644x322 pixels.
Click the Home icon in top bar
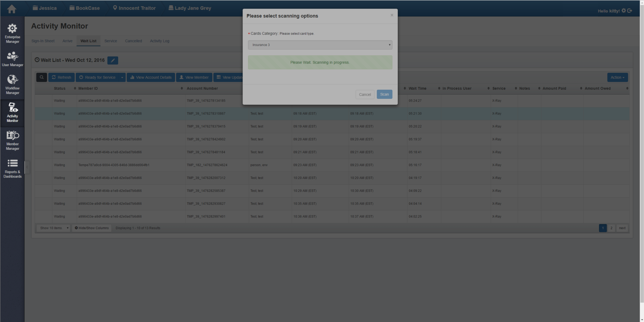12,9
